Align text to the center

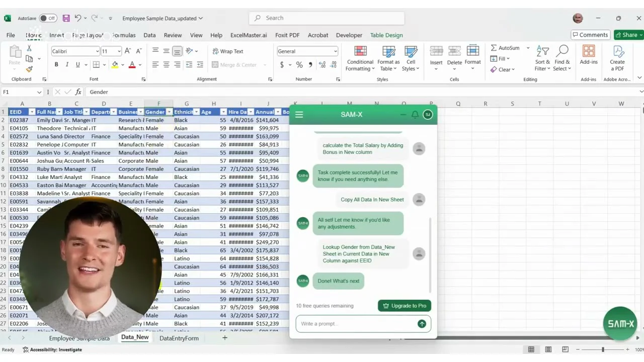(x=166, y=65)
